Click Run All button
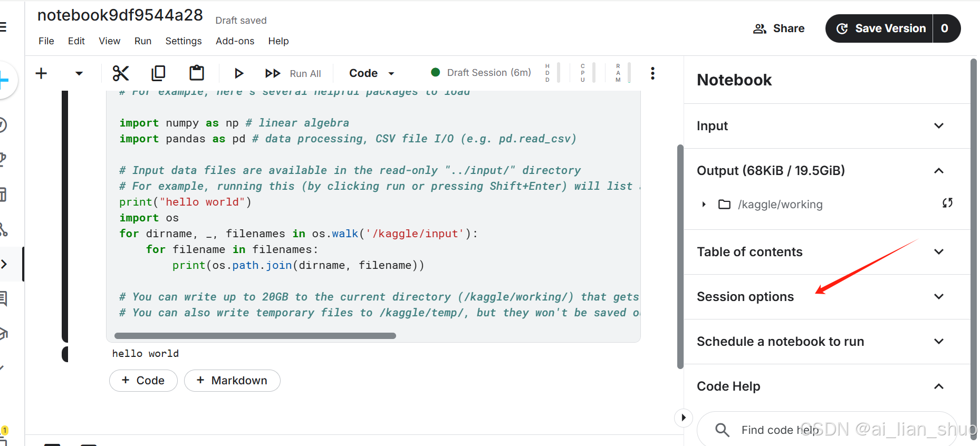 pyautogui.click(x=293, y=73)
